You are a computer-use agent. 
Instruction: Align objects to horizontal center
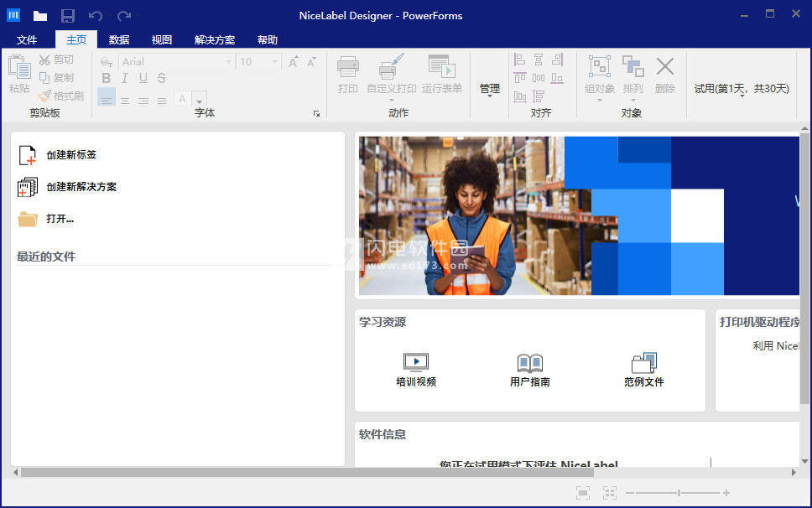coord(539,60)
